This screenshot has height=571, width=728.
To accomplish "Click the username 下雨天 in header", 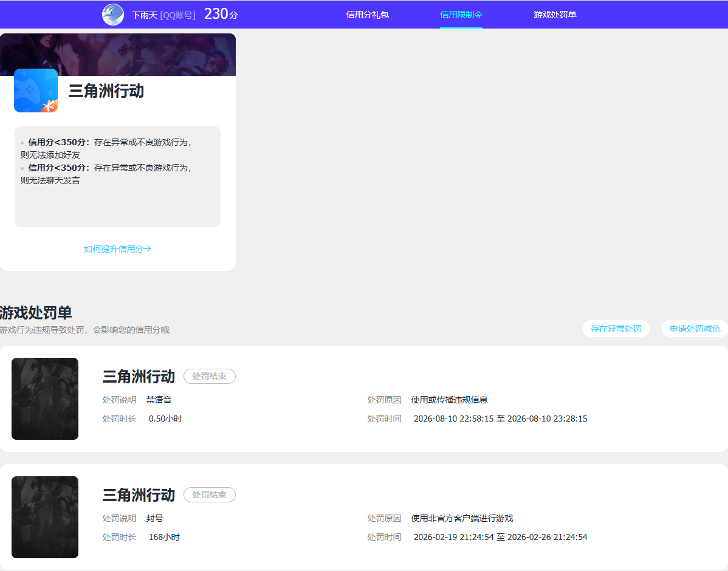I will [x=145, y=15].
